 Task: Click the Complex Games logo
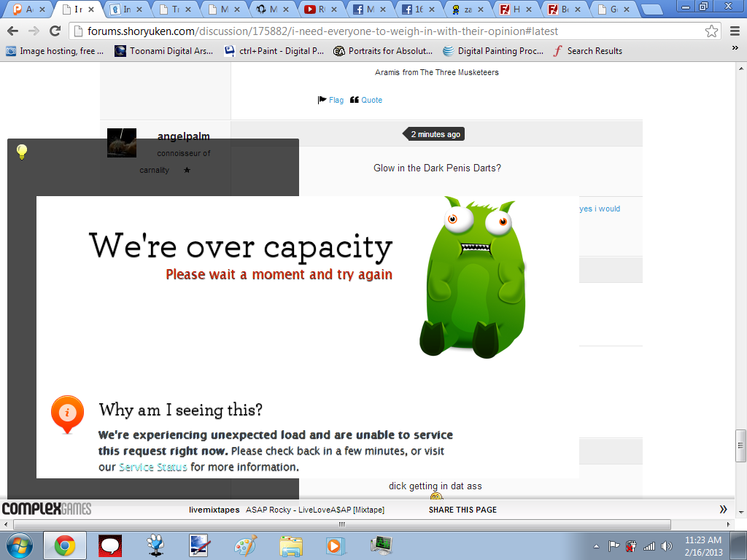pyautogui.click(x=46, y=509)
